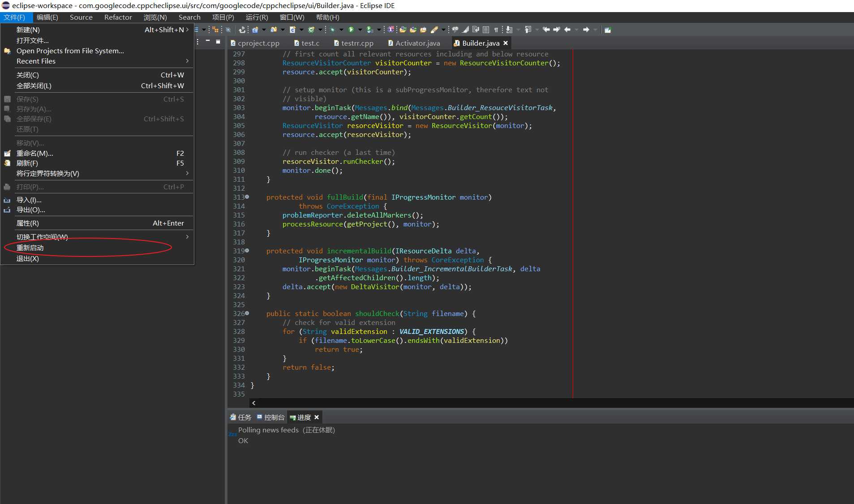The image size is (854, 504).
Task: Collapse the fullBuild method at line 313
Action: [247, 197]
